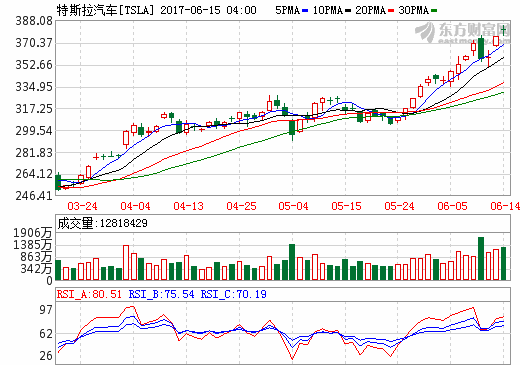Click the 20PMA legend label
This screenshot has width=520, height=365.
[x=371, y=10]
